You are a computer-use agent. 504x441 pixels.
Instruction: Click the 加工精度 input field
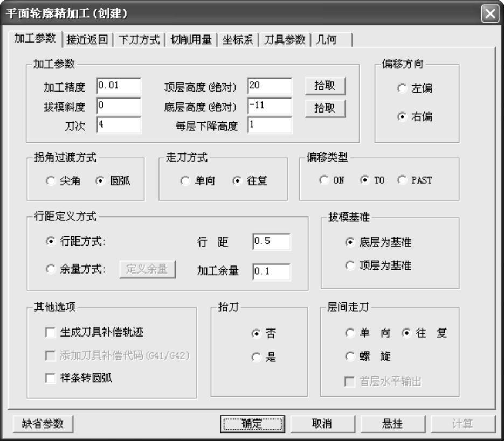pos(119,86)
